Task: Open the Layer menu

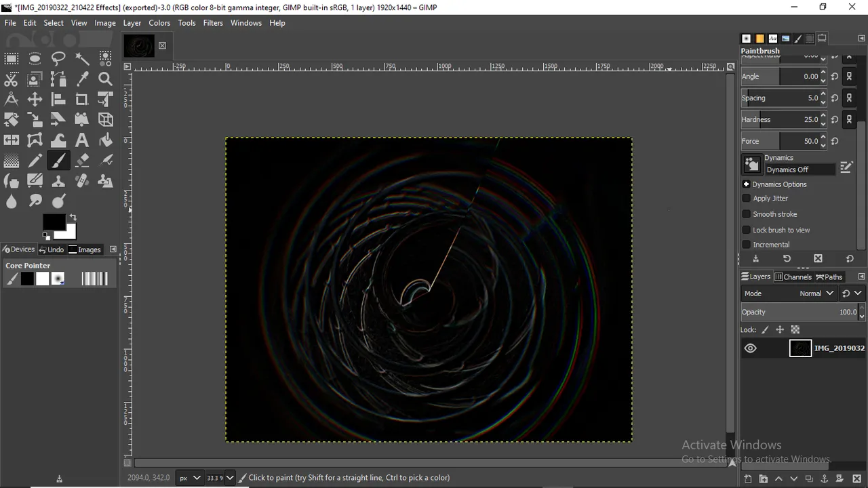Action: point(132,22)
